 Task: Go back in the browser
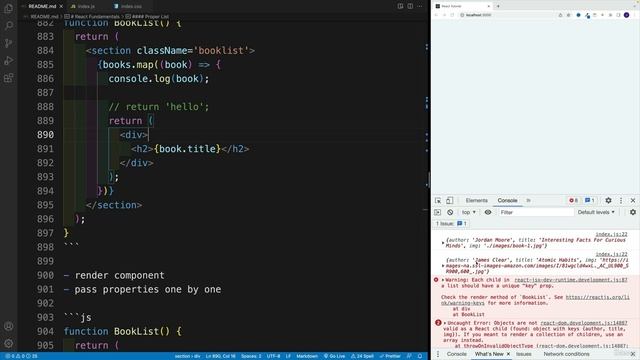pos(436,15)
